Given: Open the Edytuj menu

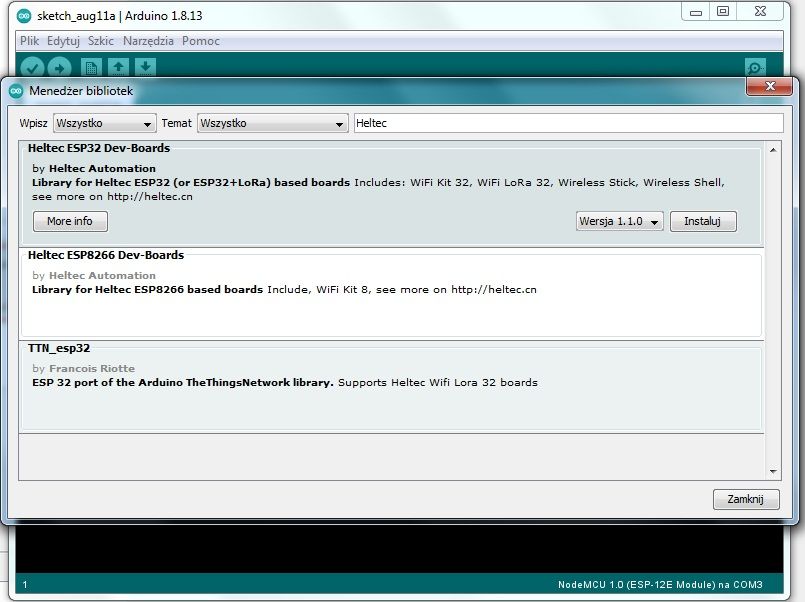Looking at the screenshot, I should 63,41.
